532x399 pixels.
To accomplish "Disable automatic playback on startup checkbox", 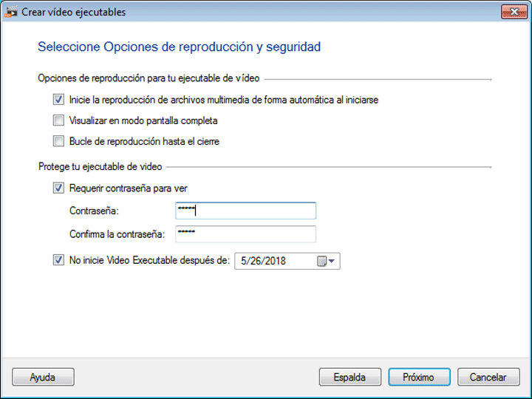I will (59, 100).
